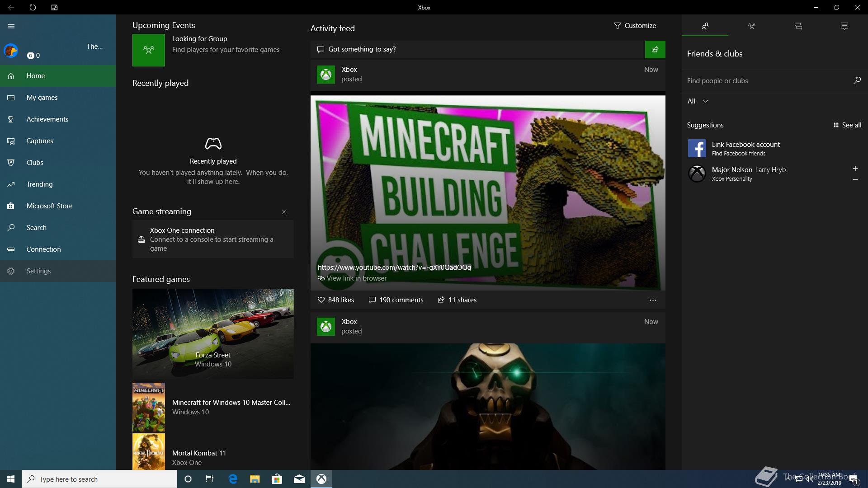The image size is (868, 488).
Task: Open Captures page
Action: click(x=58, y=141)
